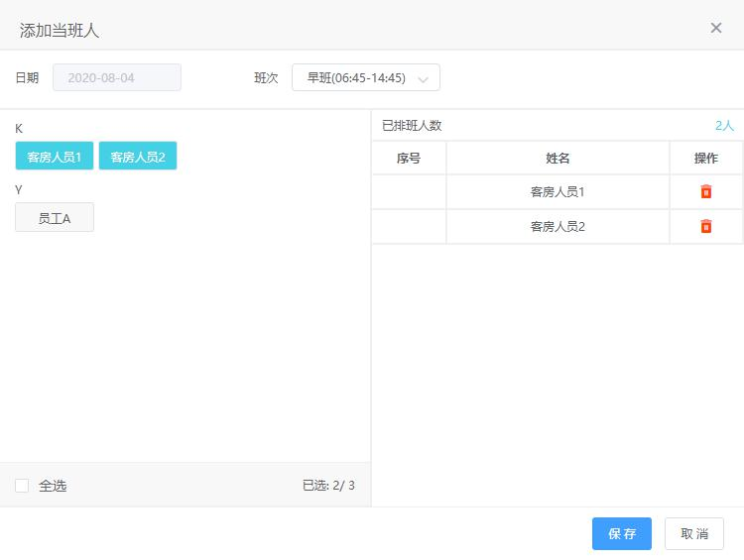Screen dimensions: 744x560
Task: Cancel the dialog with 取消
Action: (x=694, y=533)
